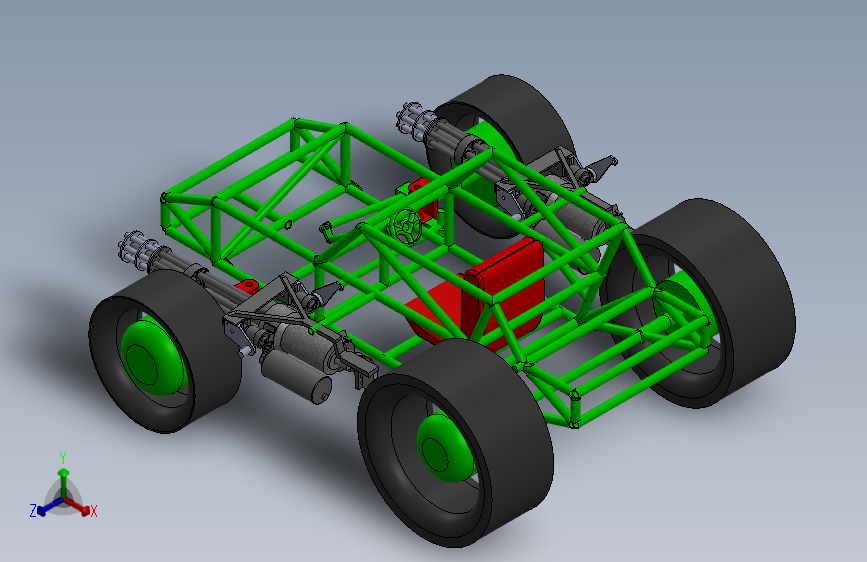The height and width of the screenshot is (562, 867).
Task: Click the red X axis of the orientation triad
Action: click(77, 506)
